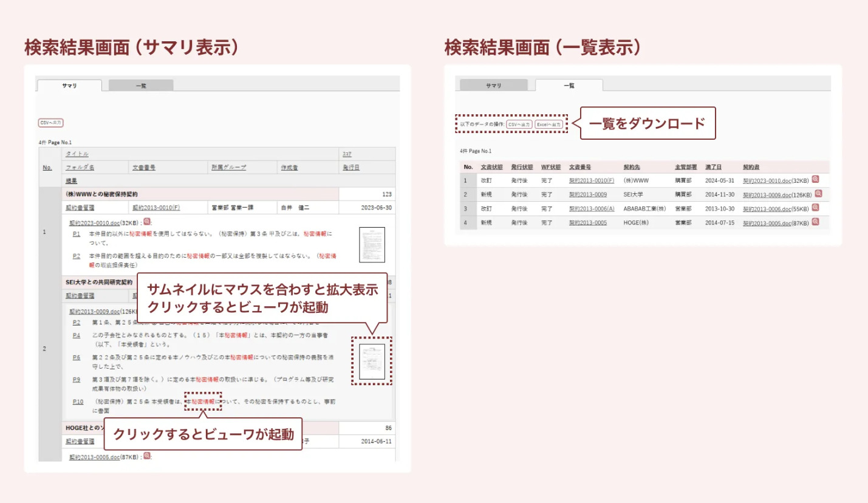Select the 一覧 tab in list screen

pos(569,86)
